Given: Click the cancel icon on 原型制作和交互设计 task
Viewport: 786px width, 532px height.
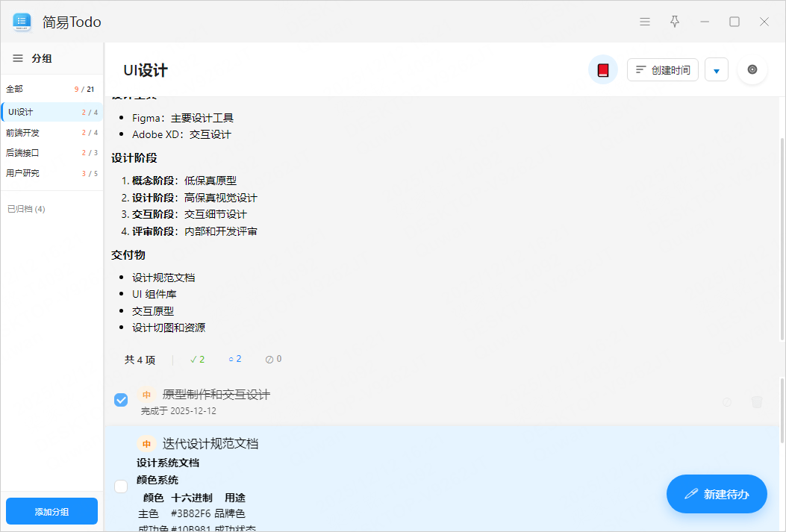Looking at the screenshot, I should point(726,402).
